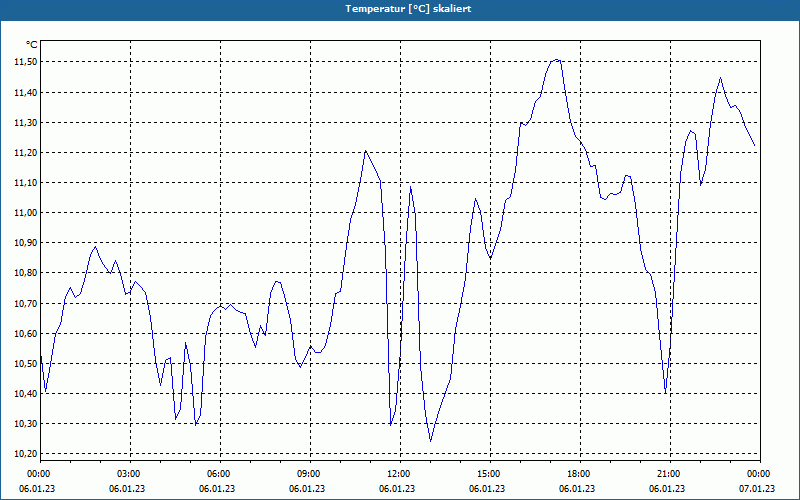The image size is (800, 500).
Task: Select the 11,50 value on the temperature axis
Action: pos(26,62)
